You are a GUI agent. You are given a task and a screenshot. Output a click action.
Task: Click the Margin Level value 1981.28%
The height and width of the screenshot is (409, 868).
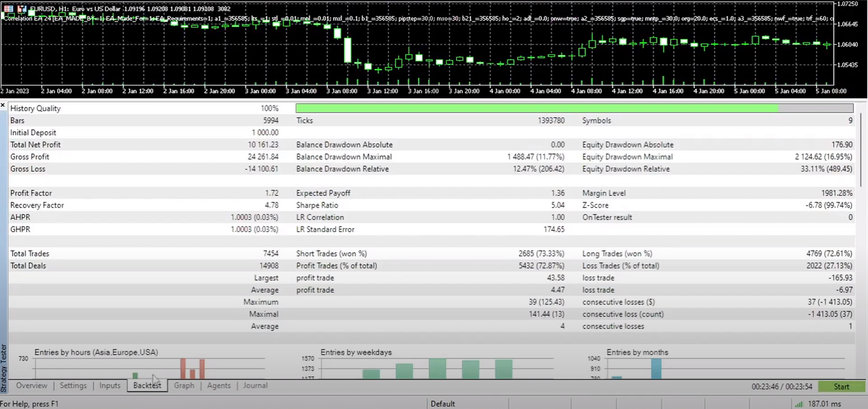835,193
